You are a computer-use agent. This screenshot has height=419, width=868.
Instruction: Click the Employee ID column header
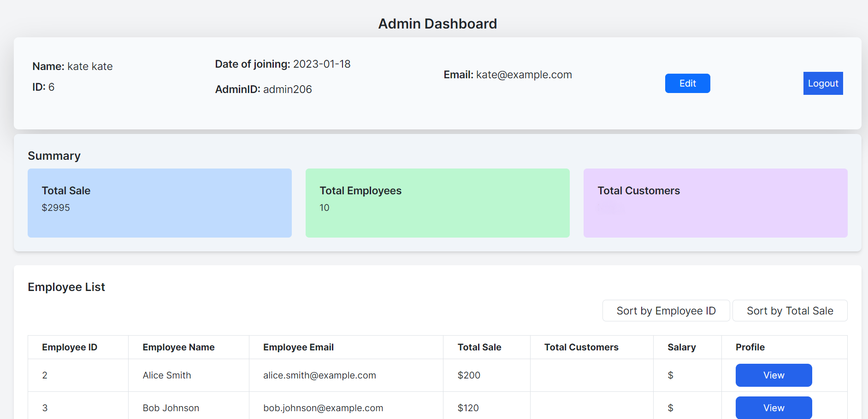coord(70,347)
